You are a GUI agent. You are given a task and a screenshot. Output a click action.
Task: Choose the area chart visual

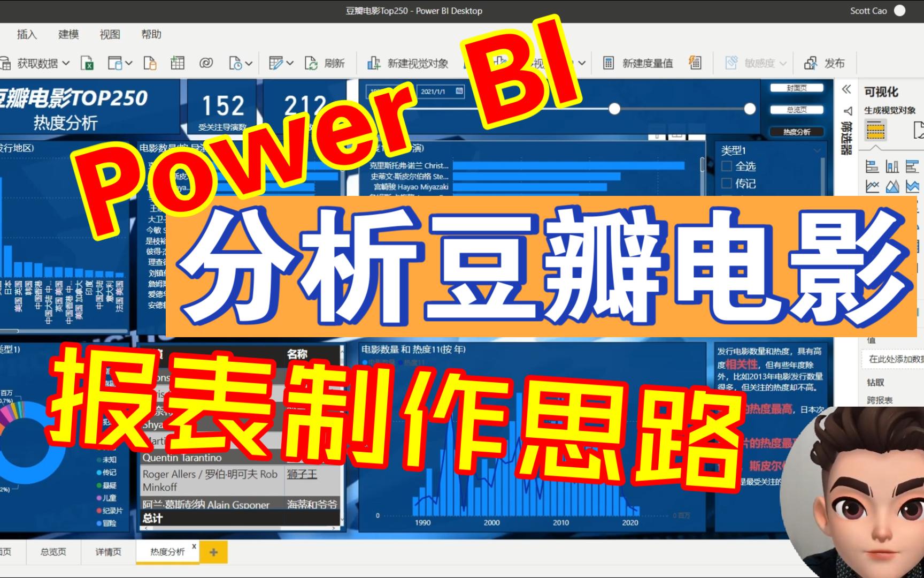coord(892,186)
